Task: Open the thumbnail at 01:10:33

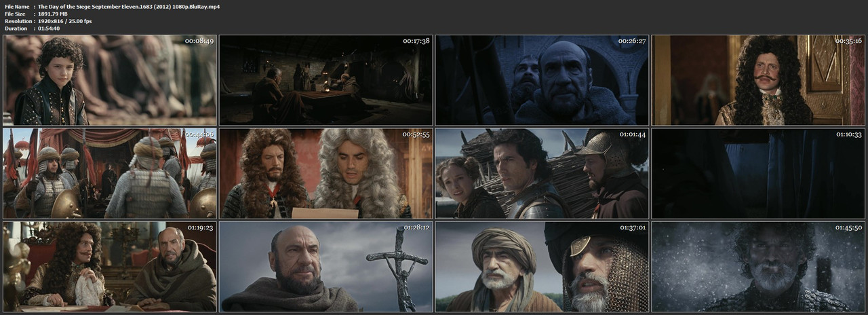Action: (758, 173)
